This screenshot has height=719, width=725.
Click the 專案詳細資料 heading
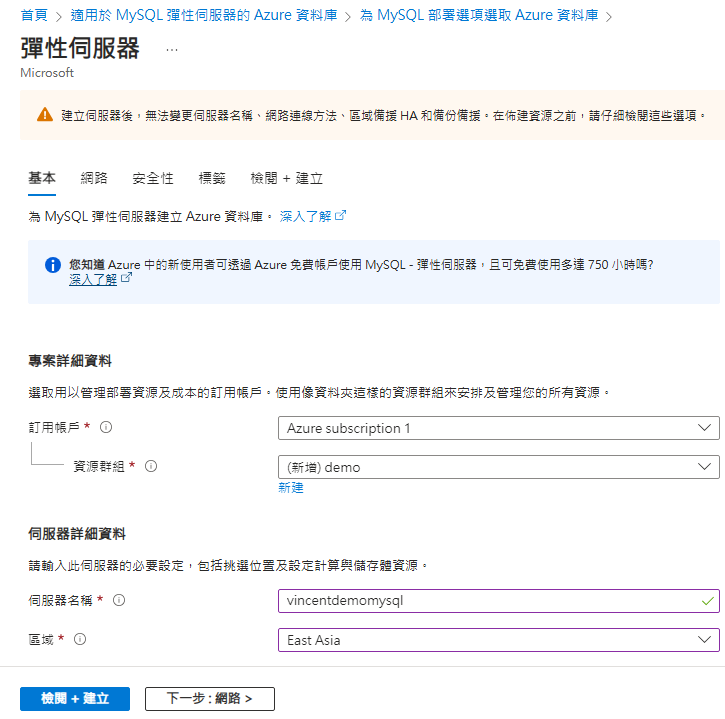coord(70,361)
